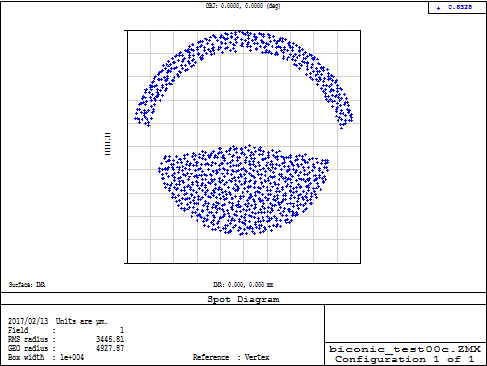
Task: Click the IMA: 0.000, 0.000 mm label
Action: point(243,285)
